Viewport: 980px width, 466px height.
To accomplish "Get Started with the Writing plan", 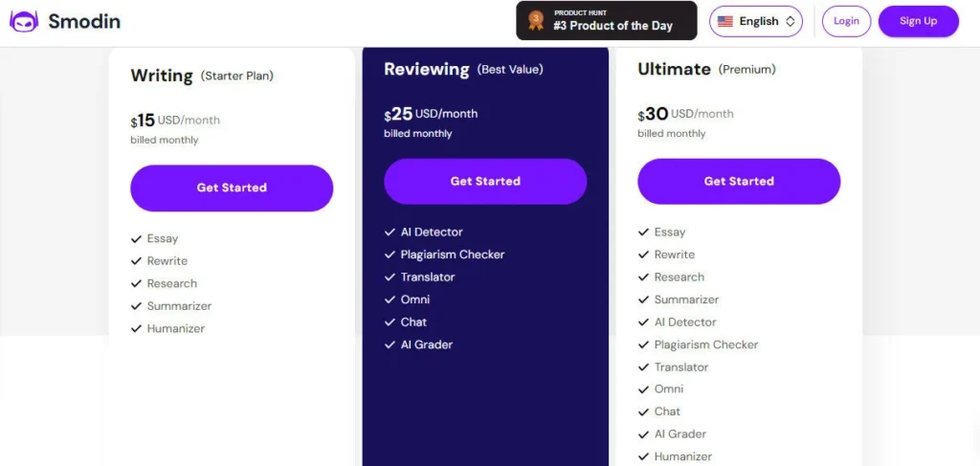I will 232,188.
